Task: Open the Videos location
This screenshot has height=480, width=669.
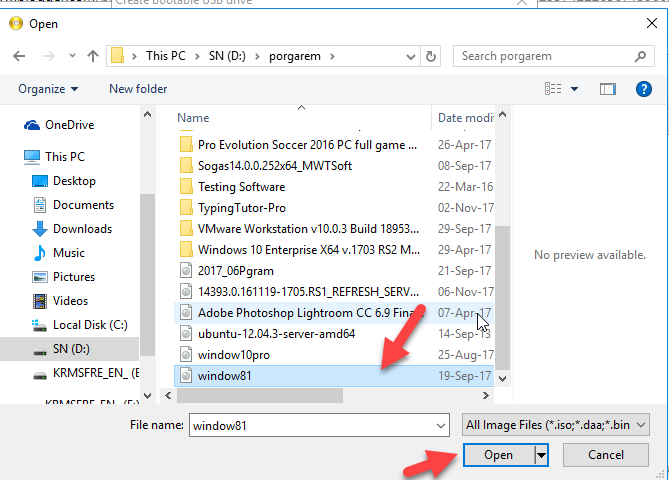Action: coord(70,301)
